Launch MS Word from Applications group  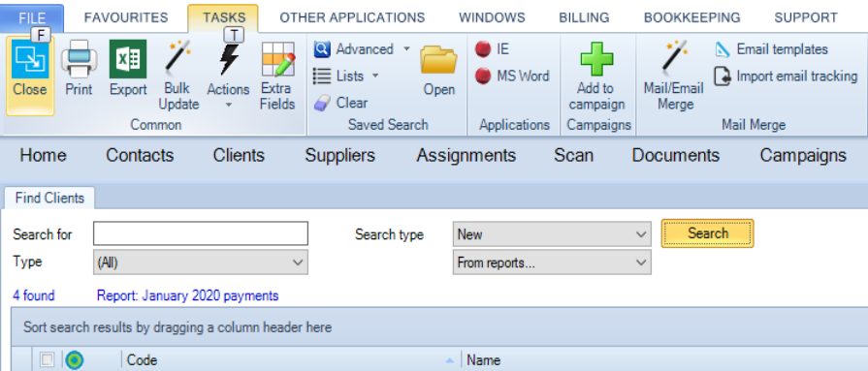(x=512, y=76)
